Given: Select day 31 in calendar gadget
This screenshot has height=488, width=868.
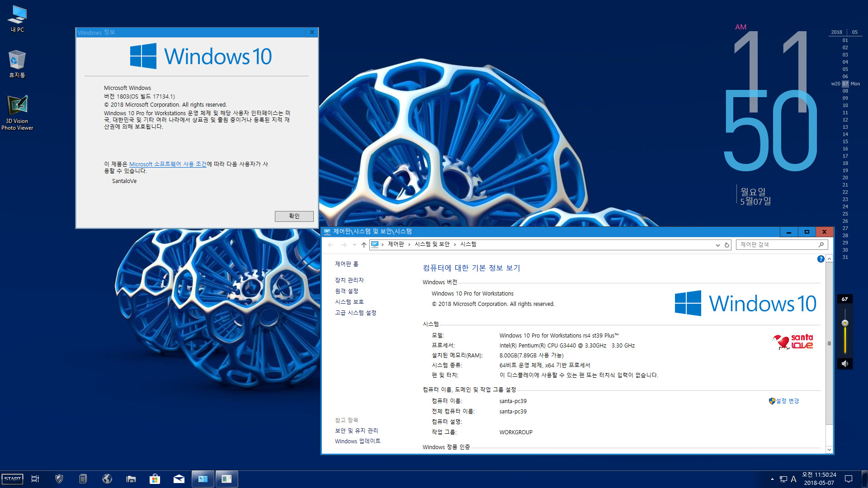Looking at the screenshot, I should (845, 257).
